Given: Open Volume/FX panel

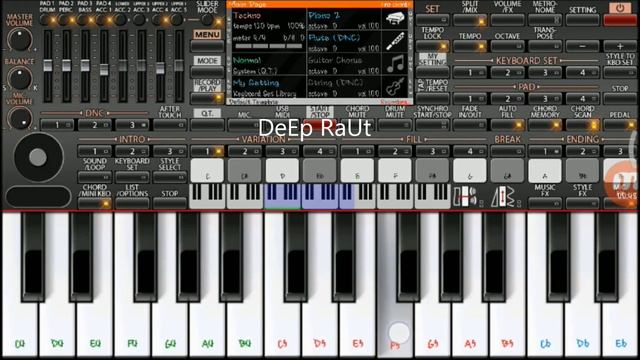Looking at the screenshot, I should point(507,20).
